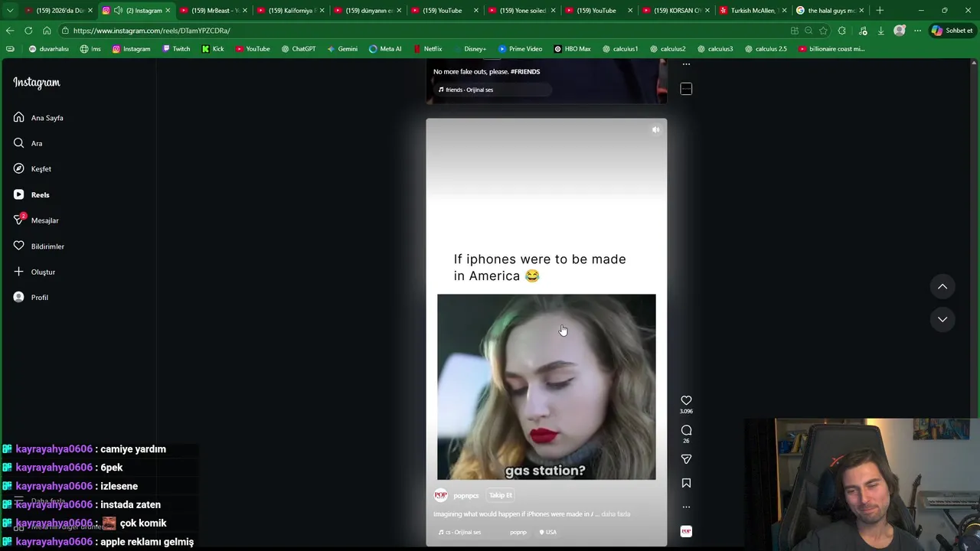Click Takip Et to follow popnpcs
The image size is (980, 551).
click(x=501, y=495)
